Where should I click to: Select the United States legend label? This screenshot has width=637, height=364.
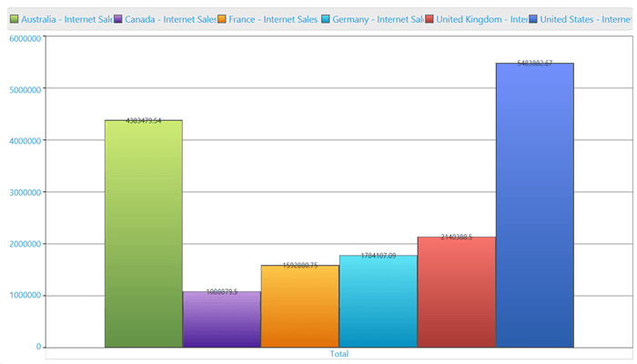(x=585, y=19)
